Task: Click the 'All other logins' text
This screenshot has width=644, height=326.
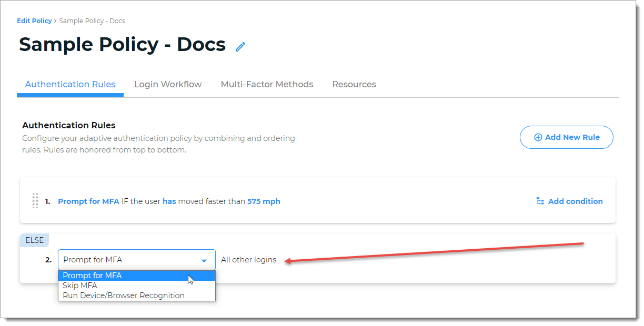Action: click(248, 260)
